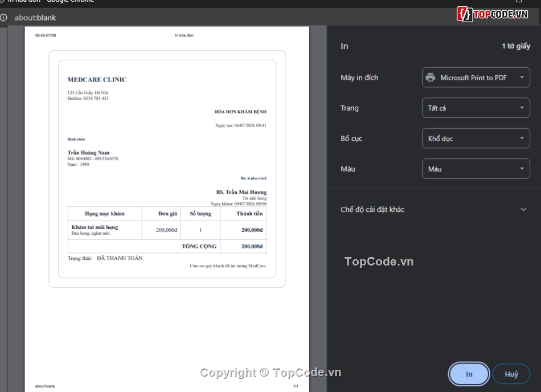Click the MEDCARE CLINIC heading in preview
Screen dimensions: 541x392
pos(97,80)
